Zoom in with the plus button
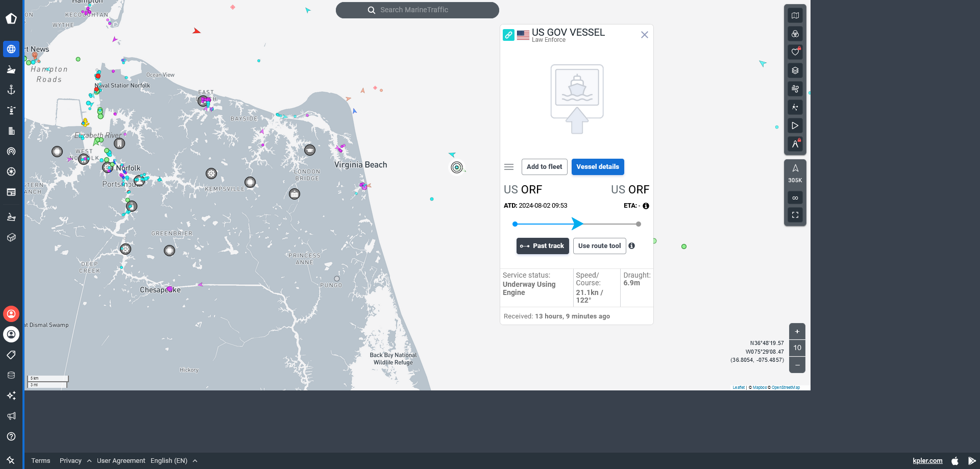980x469 pixels. 797,331
